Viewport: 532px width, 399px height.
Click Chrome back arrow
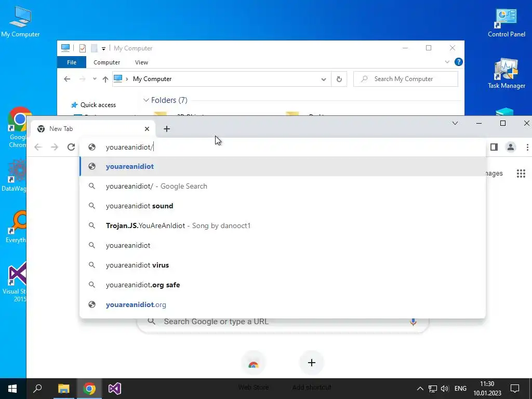click(38, 147)
